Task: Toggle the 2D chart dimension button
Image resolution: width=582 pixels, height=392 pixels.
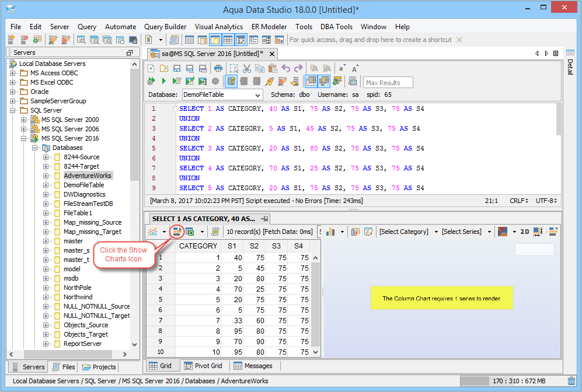Action: click(x=524, y=232)
